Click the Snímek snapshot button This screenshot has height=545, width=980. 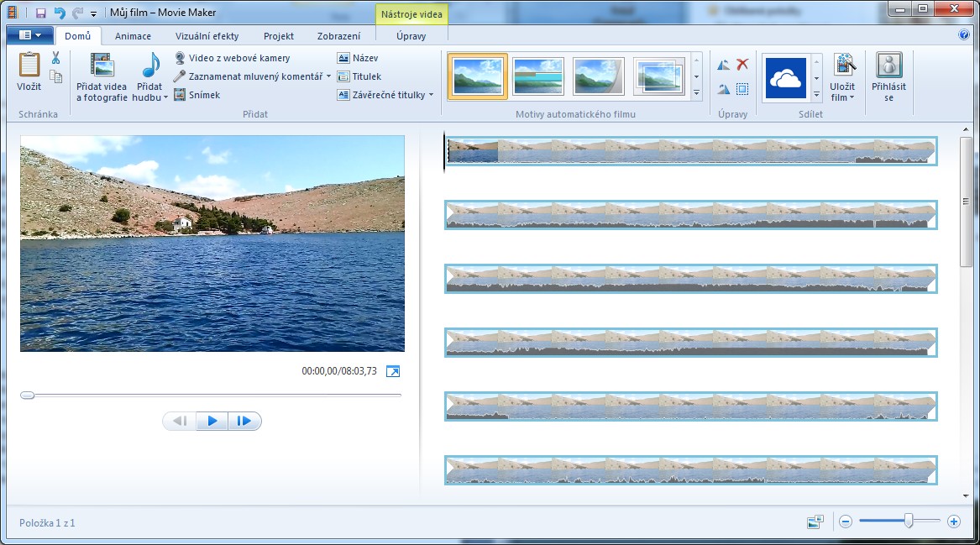click(x=197, y=95)
